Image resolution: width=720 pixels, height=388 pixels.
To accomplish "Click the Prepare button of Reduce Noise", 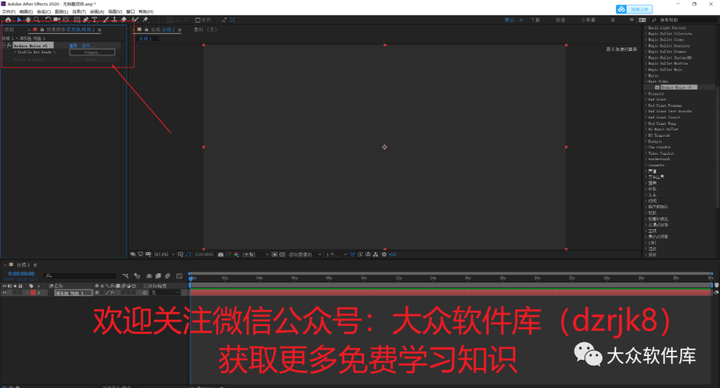I will click(x=92, y=52).
